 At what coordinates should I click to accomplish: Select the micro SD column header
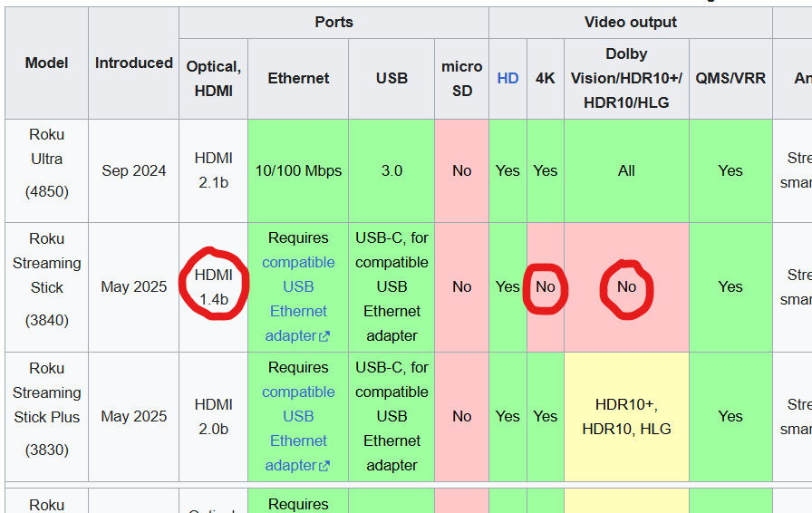(x=461, y=78)
